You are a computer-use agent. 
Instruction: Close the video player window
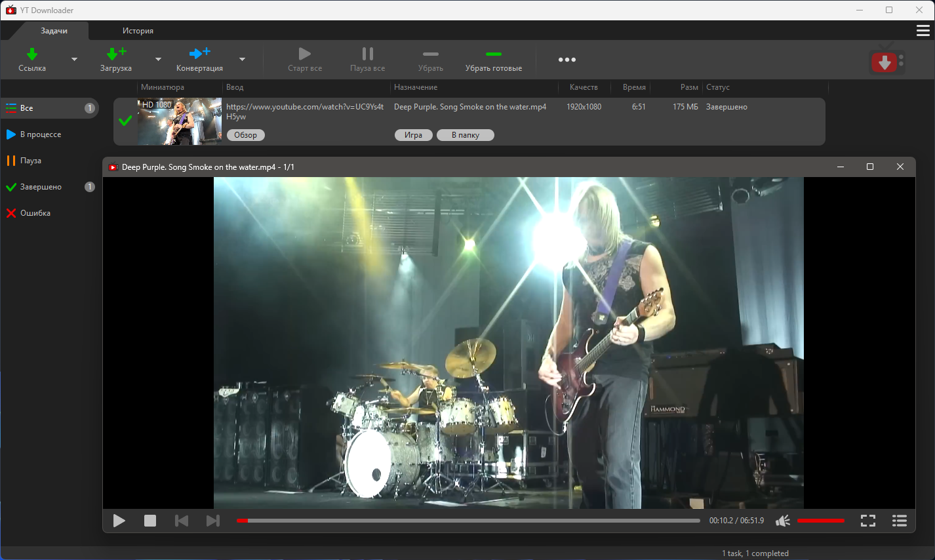coord(900,167)
